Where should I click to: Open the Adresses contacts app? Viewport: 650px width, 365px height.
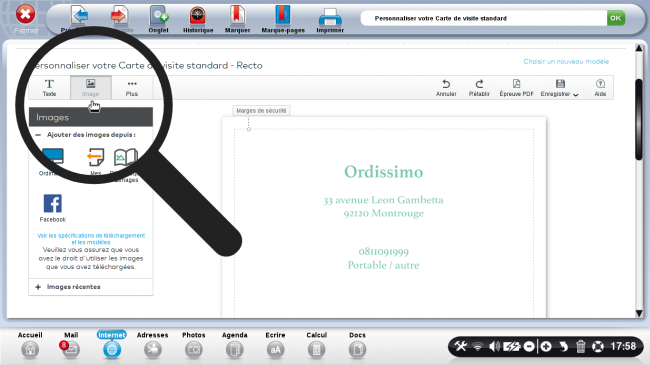coord(153,345)
